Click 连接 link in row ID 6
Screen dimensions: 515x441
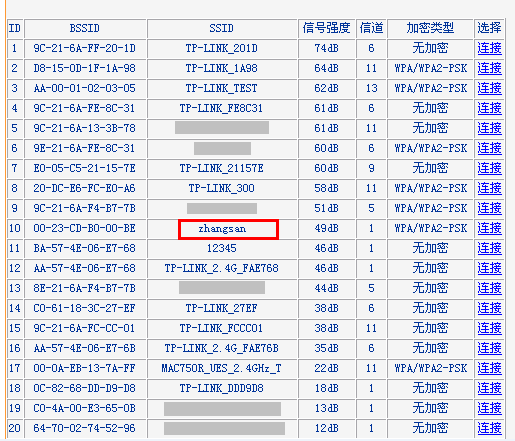click(x=489, y=148)
